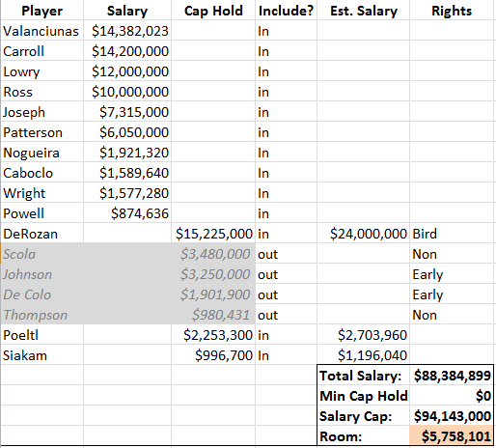The width and height of the screenshot is (496, 448).
Task: Select Poeltl's estimated salary $2,703,960
Action: click(364, 335)
